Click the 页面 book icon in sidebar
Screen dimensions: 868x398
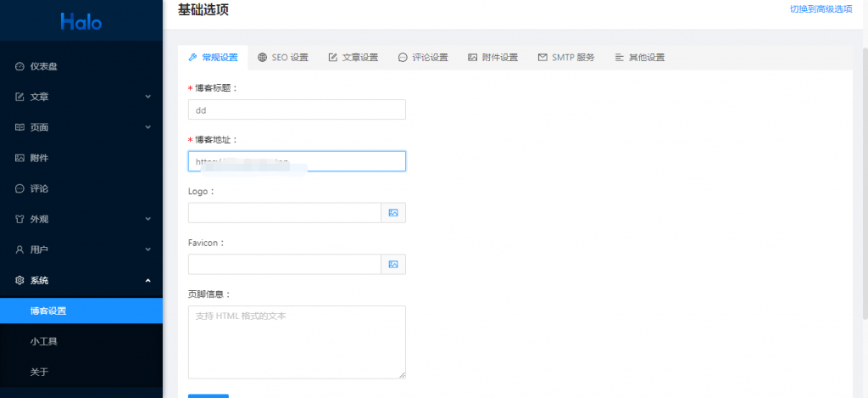pyautogui.click(x=19, y=127)
